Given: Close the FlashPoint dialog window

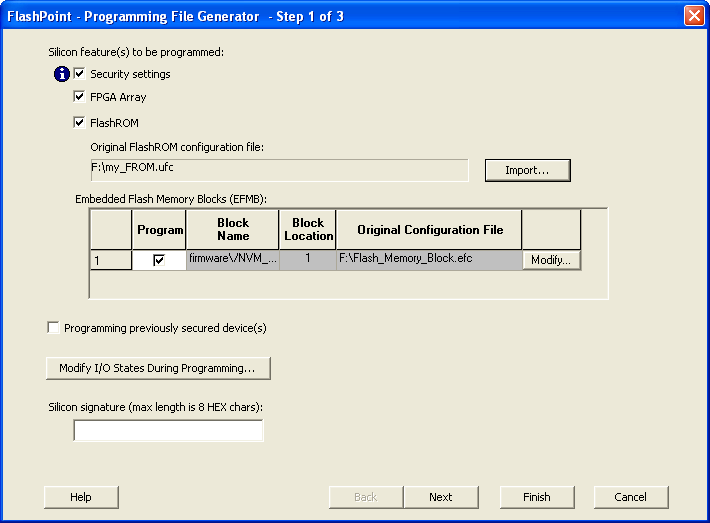Looking at the screenshot, I should point(694,16).
